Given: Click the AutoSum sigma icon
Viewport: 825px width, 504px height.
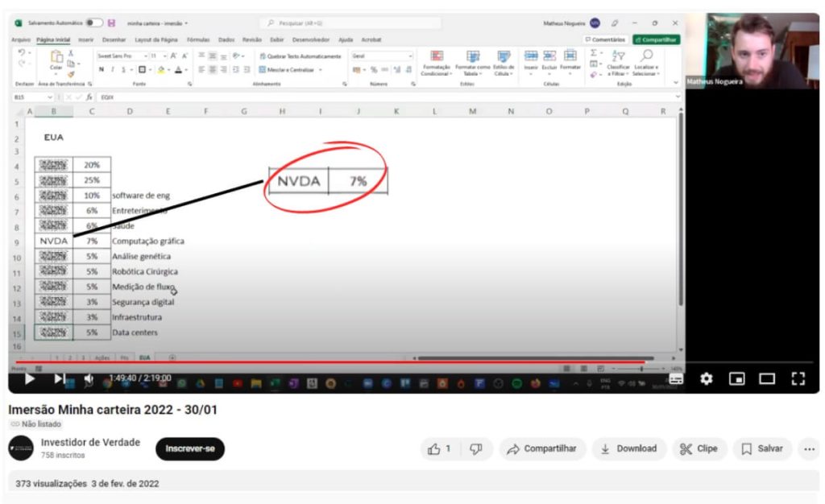Looking at the screenshot, I should click(x=594, y=52).
